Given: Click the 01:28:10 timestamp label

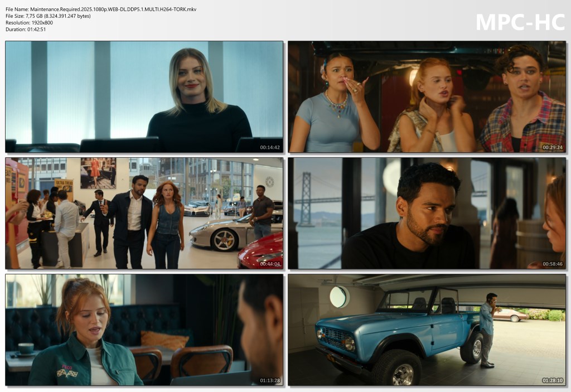Looking at the screenshot, I should [553, 380].
